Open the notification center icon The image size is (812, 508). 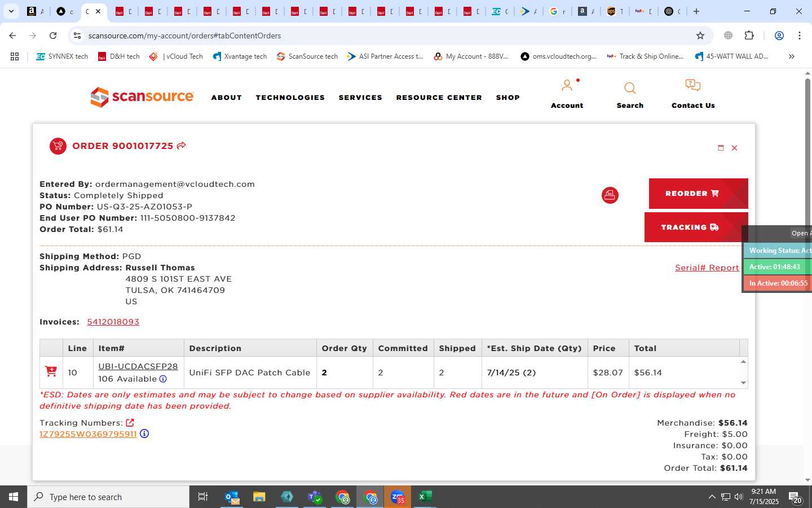(796, 497)
